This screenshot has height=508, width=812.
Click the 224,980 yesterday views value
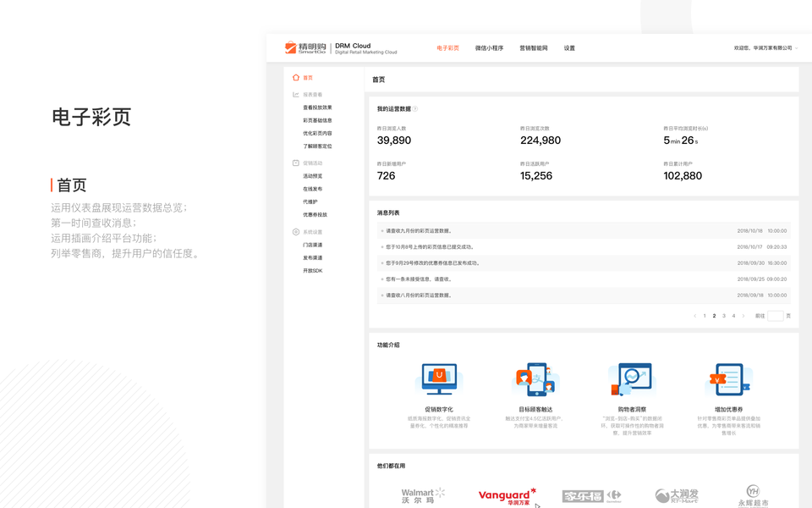point(540,141)
